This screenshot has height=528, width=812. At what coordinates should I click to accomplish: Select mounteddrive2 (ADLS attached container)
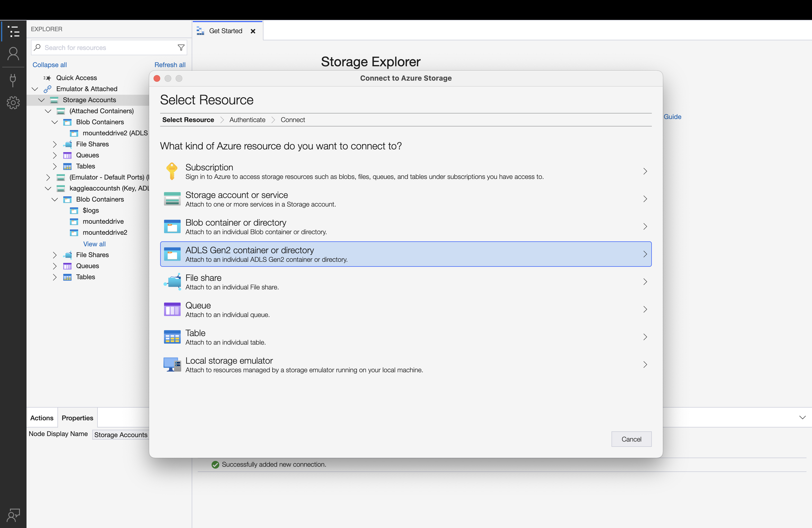click(115, 133)
